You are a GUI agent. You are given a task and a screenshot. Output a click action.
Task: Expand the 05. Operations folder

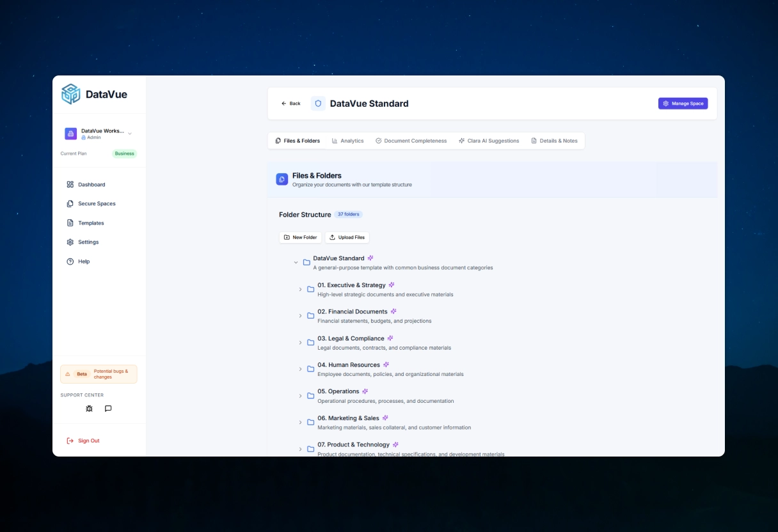[x=301, y=395]
